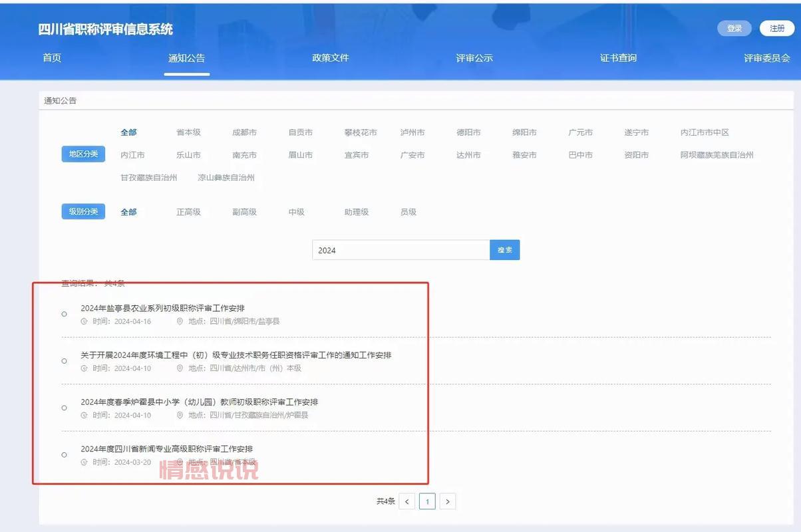Open the 评审委员会 section

tap(766, 58)
